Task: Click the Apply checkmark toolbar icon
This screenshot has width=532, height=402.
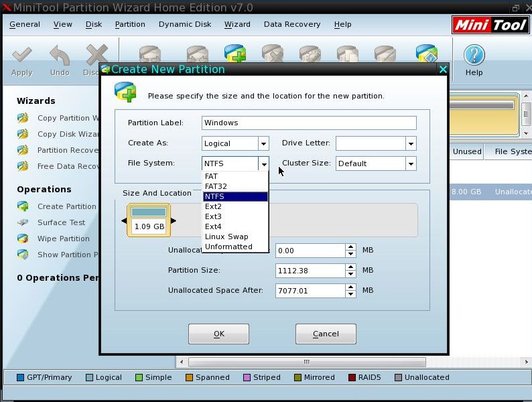Action: pyautogui.click(x=21, y=56)
